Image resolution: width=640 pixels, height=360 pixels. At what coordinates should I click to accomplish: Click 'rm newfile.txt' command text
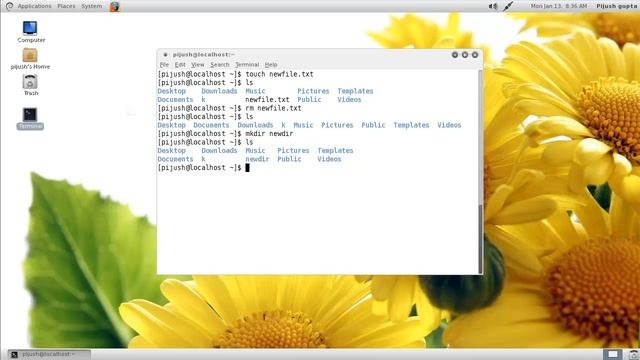[x=273, y=108]
